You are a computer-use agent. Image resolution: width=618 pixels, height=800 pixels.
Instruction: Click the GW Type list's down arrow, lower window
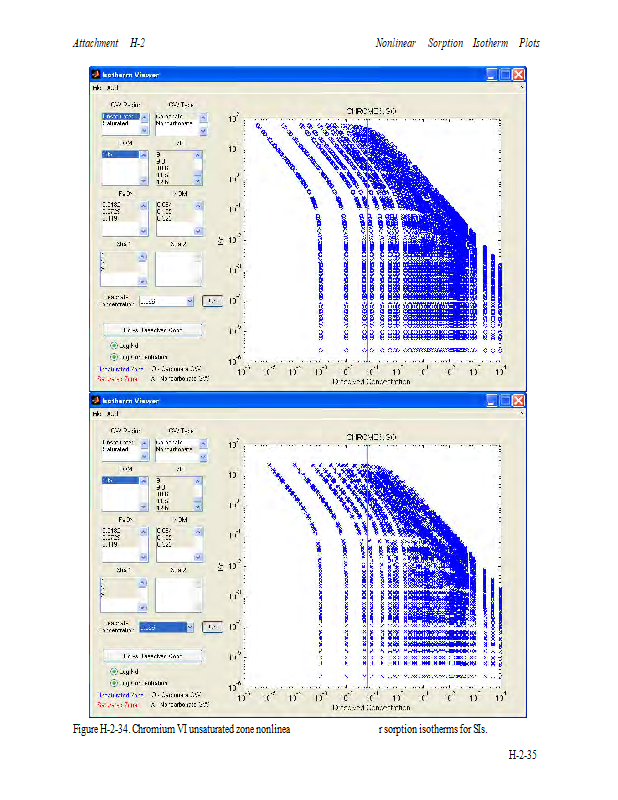[x=201, y=457]
